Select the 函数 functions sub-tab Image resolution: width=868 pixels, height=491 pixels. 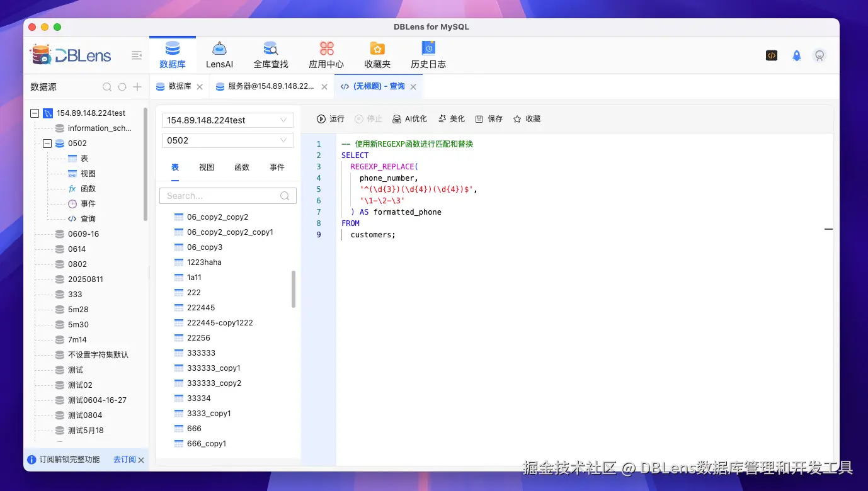[242, 167]
